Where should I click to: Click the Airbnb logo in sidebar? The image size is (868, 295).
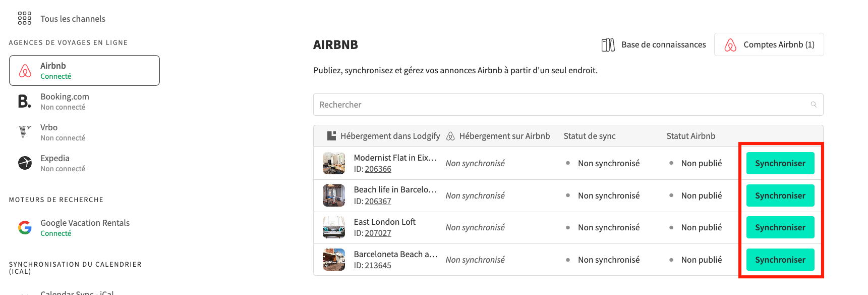[25, 71]
